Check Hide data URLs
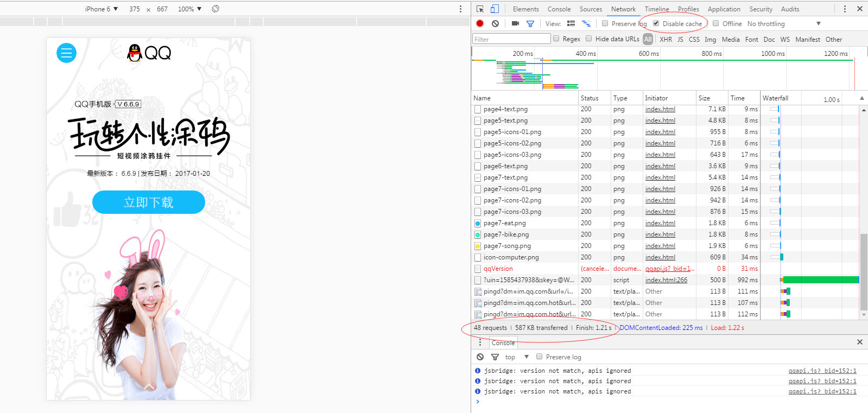868x413 pixels. (588, 39)
